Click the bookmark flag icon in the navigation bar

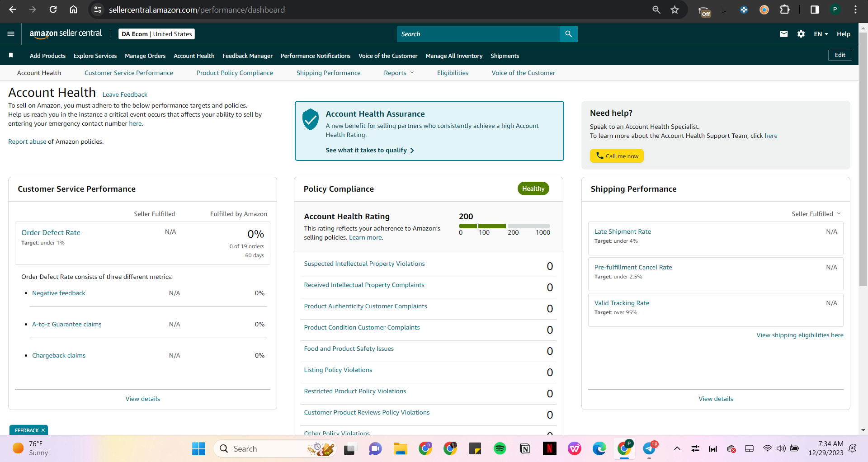[11, 55]
